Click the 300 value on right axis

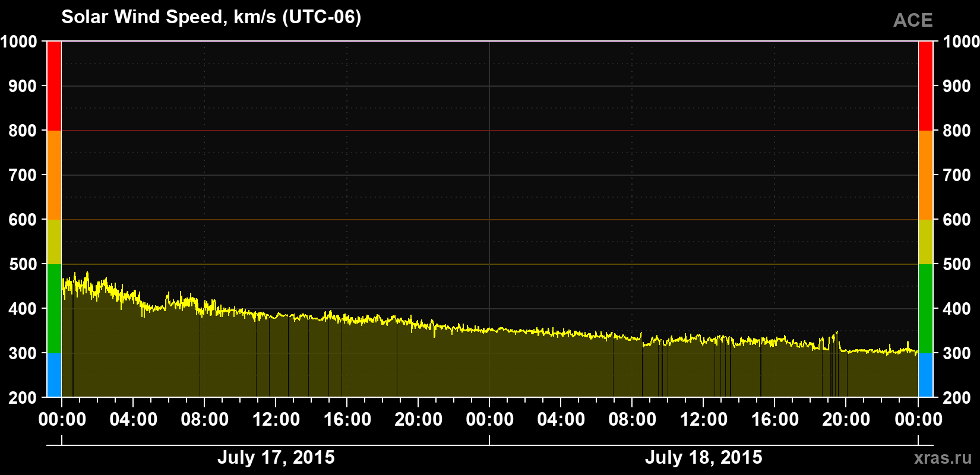tap(957, 353)
